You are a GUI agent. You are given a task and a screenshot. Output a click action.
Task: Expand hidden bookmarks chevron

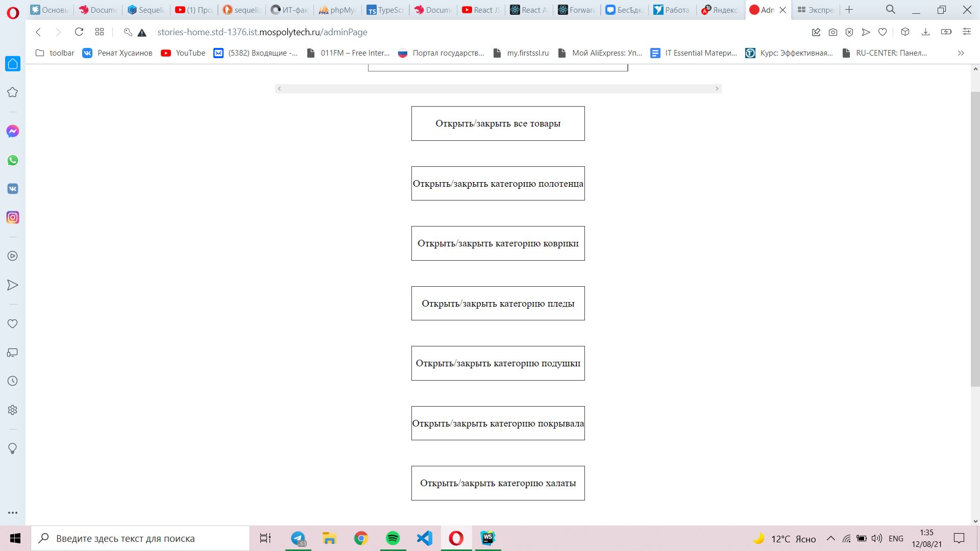tap(961, 53)
